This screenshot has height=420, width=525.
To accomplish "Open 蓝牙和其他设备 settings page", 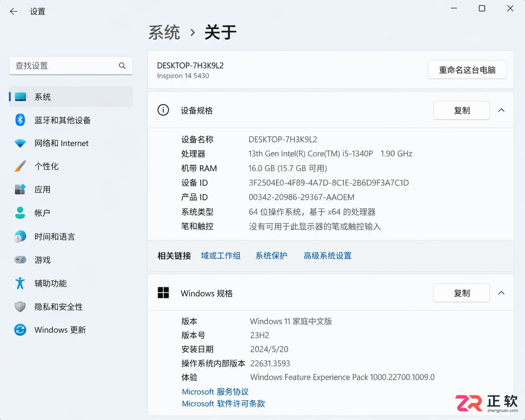I will click(x=71, y=120).
